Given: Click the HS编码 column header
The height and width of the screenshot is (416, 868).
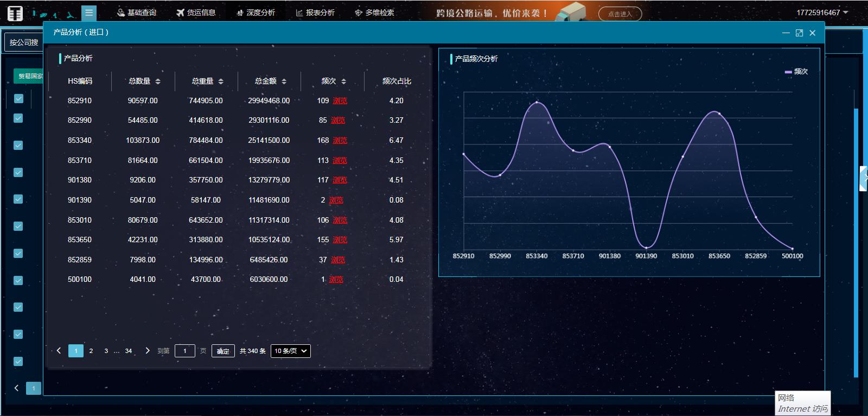Looking at the screenshot, I should point(80,81).
